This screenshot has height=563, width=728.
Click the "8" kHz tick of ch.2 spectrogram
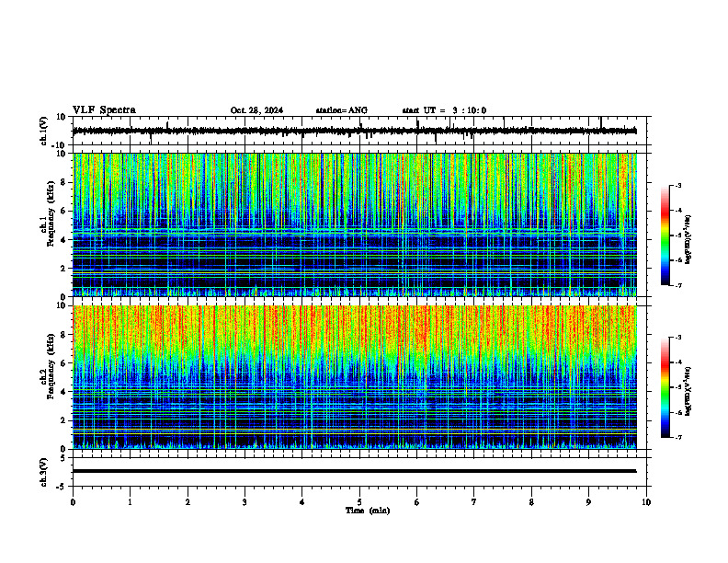(x=64, y=335)
